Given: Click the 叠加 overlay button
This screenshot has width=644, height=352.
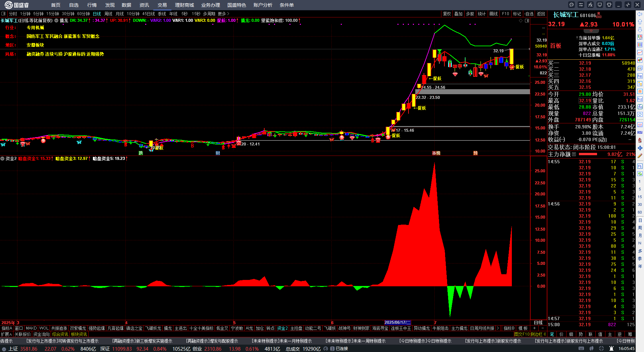Looking at the screenshot, I should pos(459,14).
